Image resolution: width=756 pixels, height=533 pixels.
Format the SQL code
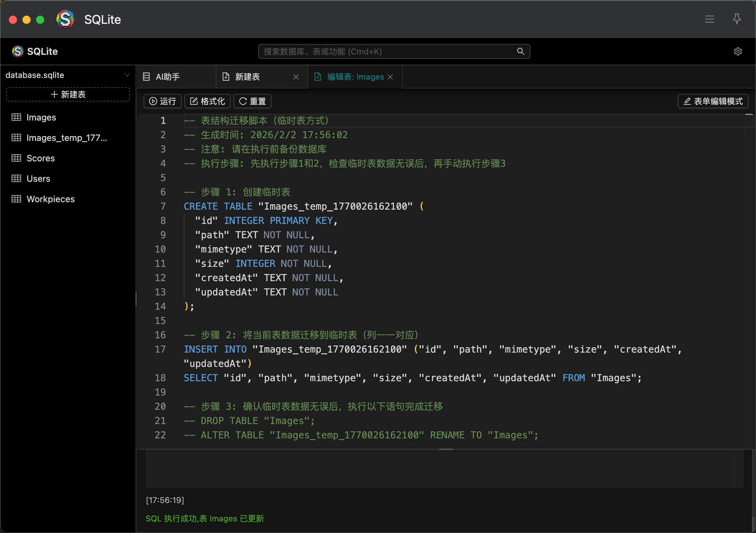(208, 101)
